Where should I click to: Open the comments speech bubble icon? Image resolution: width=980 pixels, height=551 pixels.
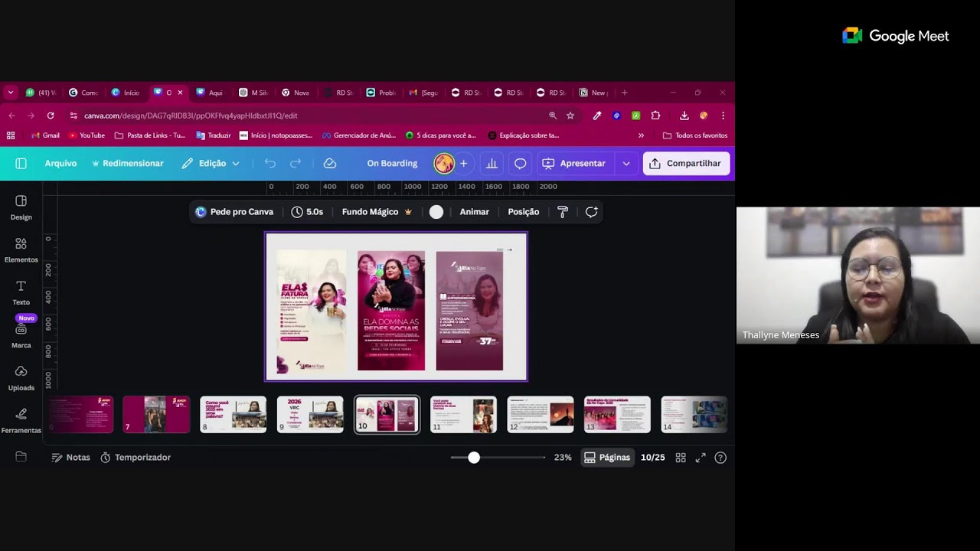click(x=520, y=163)
